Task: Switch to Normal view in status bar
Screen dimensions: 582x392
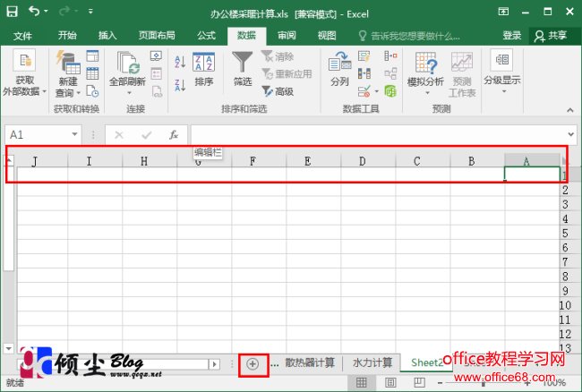Action: point(361,382)
